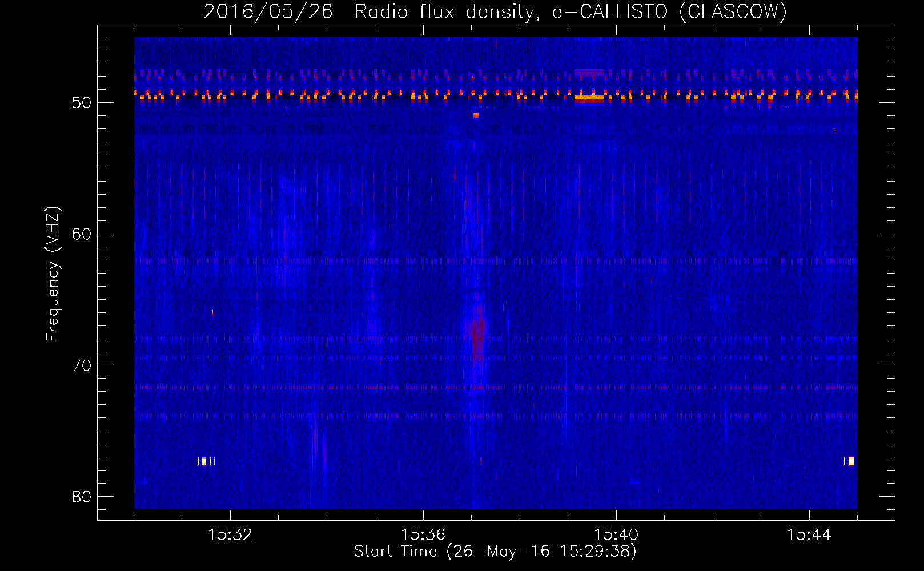This screenshot has height=571, width=924.
Task: Click the 'Start Time (26-May-16 15:29:38)' axis label
Action: click(495, 552)
